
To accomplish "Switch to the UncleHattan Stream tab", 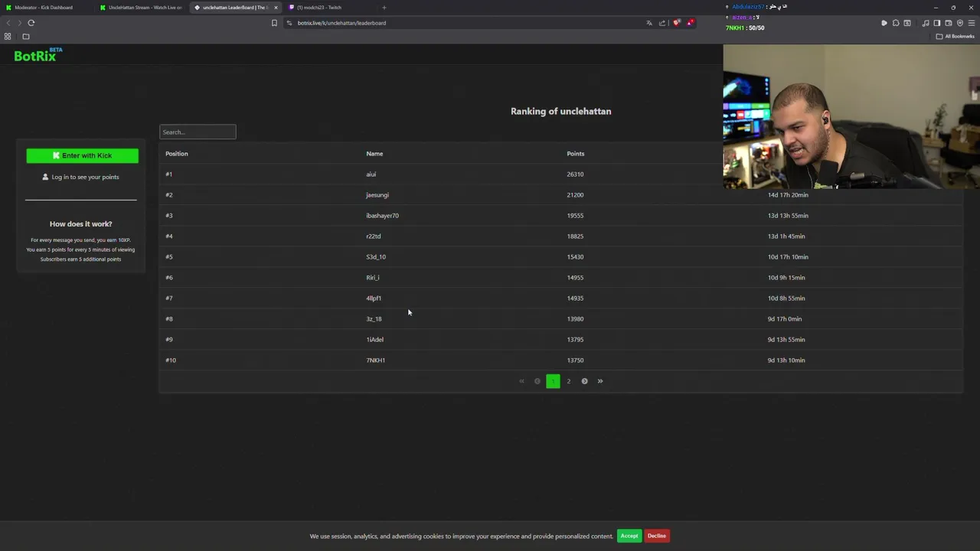I will pos(142,8).
